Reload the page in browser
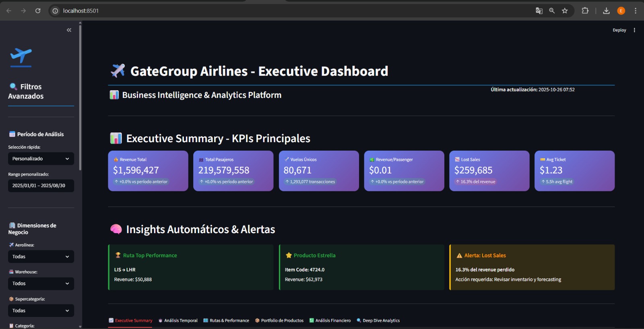 [x=38, y=11]
